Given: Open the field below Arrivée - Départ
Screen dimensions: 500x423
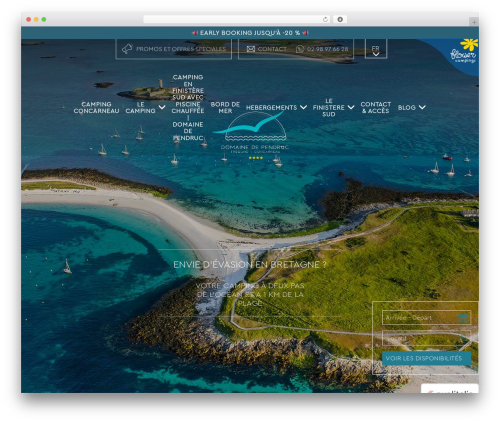Looking at the screenshot, I should click(x=426, y=338).
